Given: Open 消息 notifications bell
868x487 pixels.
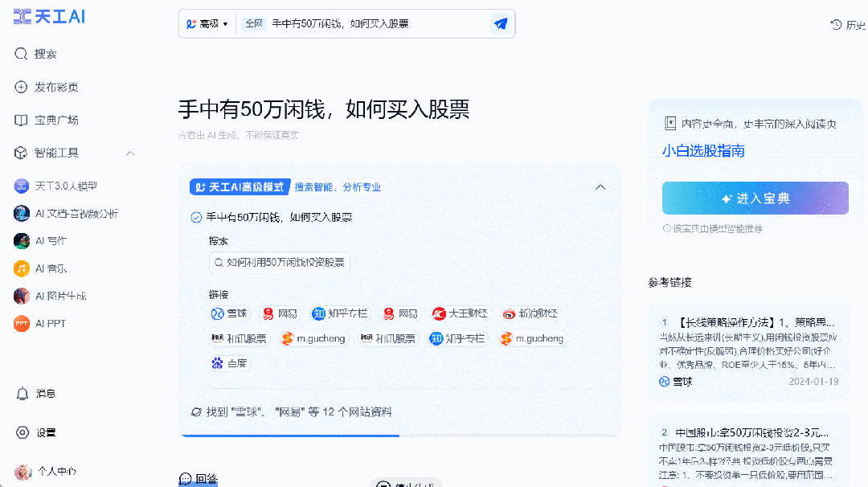Looking at the screenshot, I should [x=40, y=393].
